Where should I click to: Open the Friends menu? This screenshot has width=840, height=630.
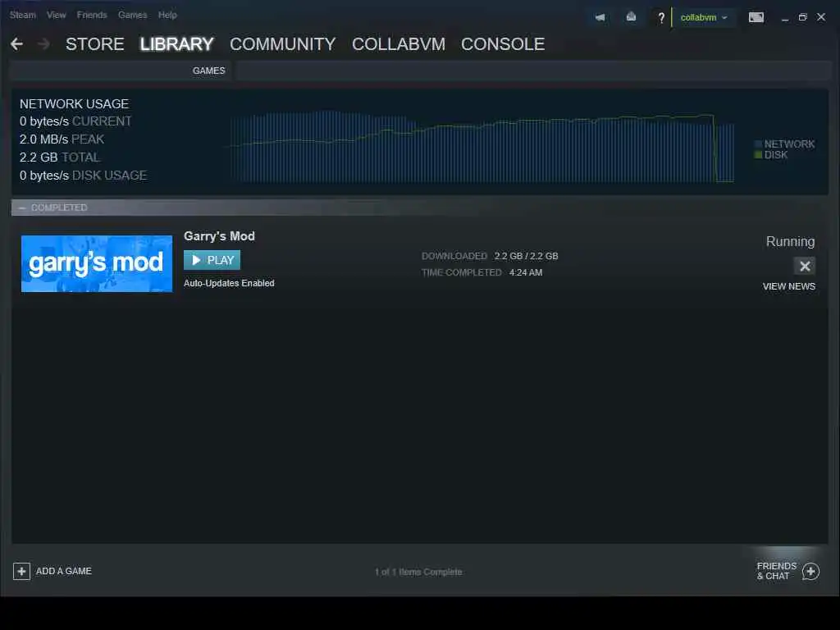(92, 15)
